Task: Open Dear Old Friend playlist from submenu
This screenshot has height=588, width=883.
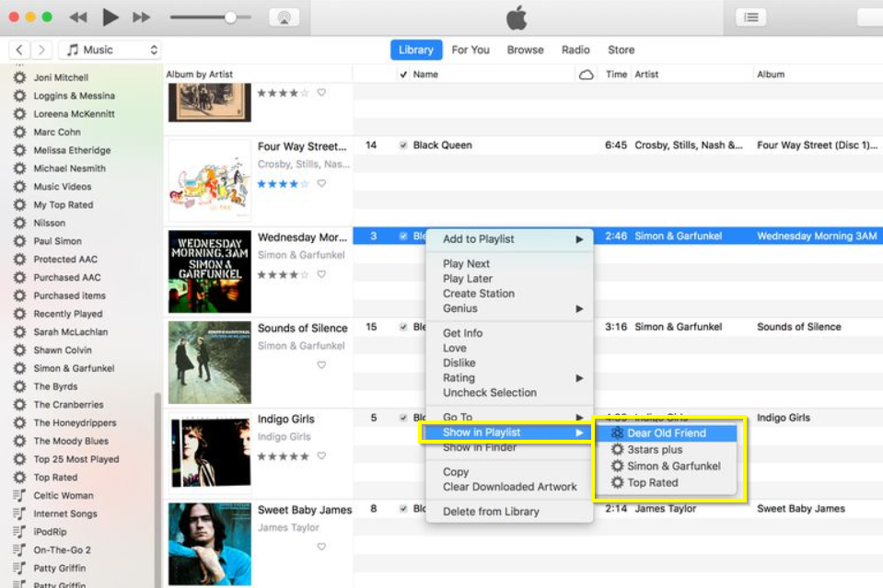Action: point(667,433)
